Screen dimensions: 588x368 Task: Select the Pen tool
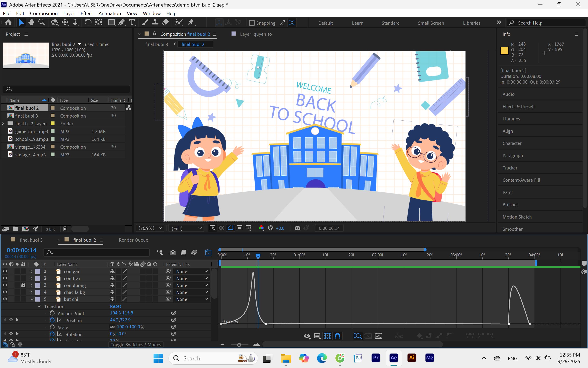point(121,23)
